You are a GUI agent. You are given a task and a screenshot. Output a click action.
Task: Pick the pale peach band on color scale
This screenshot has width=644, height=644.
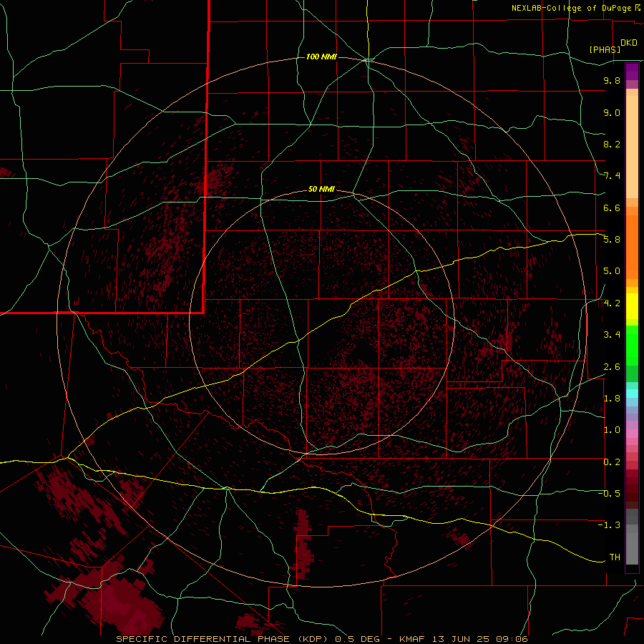[x=632, y=147]
